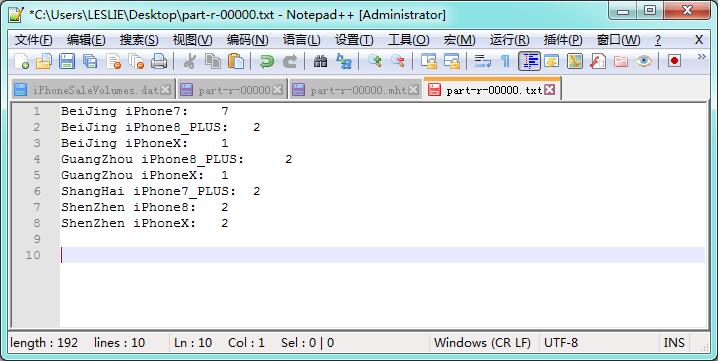Viewport: 718px width, 361px height.
Task: Toggle file monitoring eye icon
Action: click(644, 61)
